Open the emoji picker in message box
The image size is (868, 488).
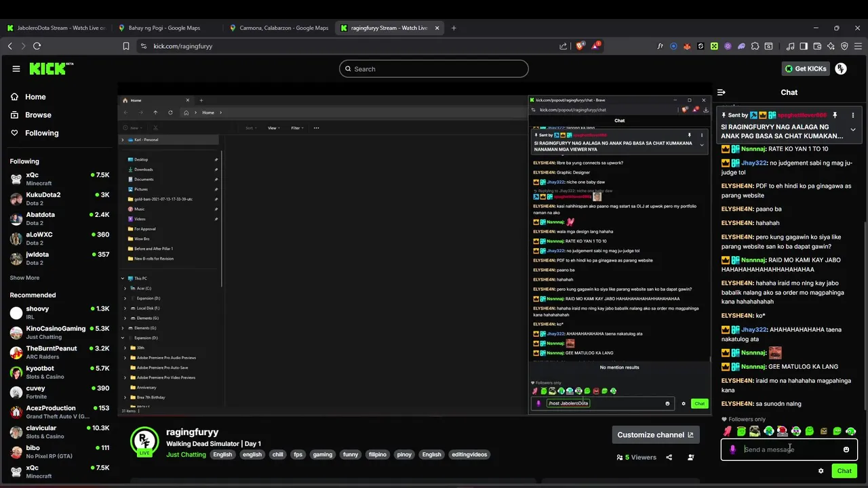click(846, 449)
